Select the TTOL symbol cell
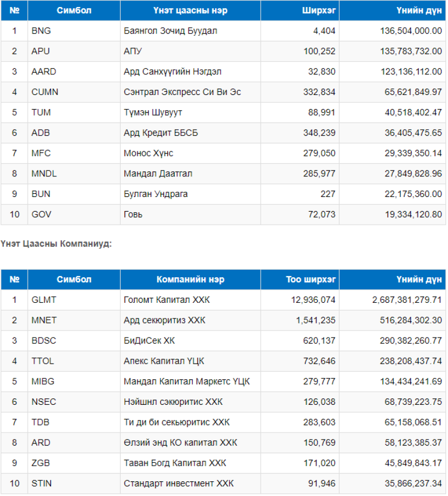Screen dimensions: 448x496 pos(74,361)
